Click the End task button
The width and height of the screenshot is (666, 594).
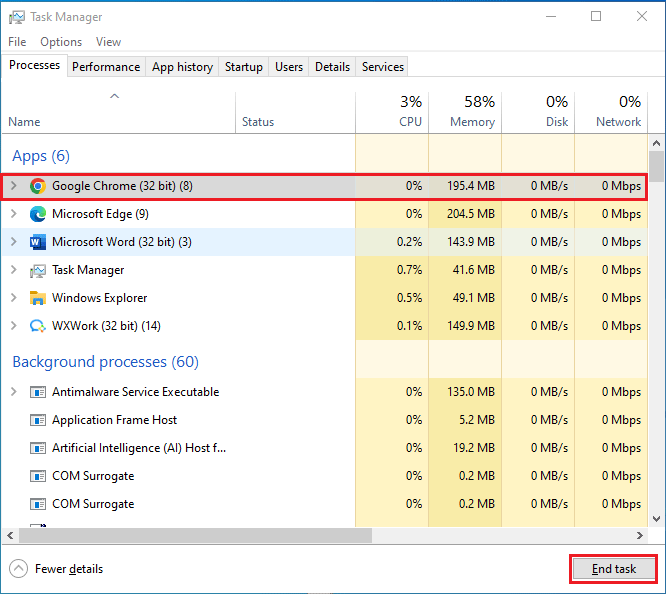tap(614, 569)
